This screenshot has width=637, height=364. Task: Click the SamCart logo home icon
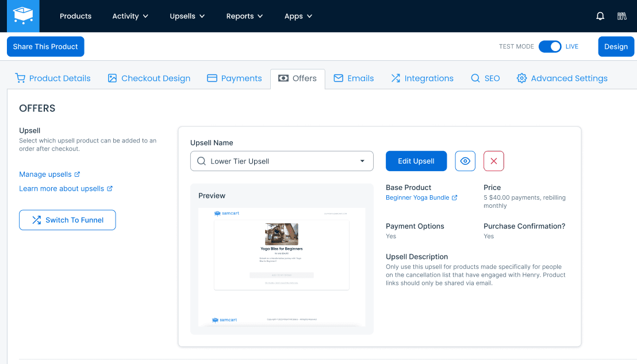click(23, 16)
